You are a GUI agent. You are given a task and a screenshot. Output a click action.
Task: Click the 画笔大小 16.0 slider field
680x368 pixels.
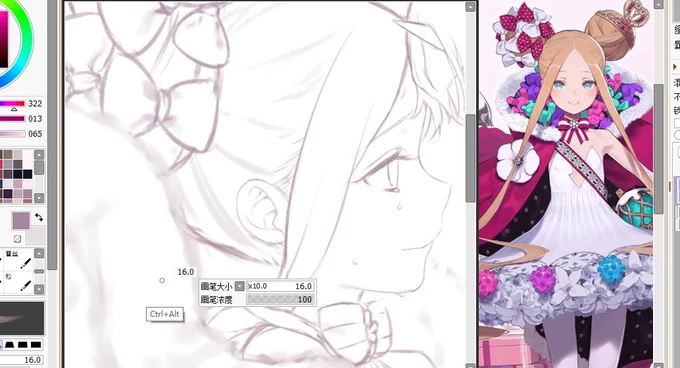click(x=280, y=286)
